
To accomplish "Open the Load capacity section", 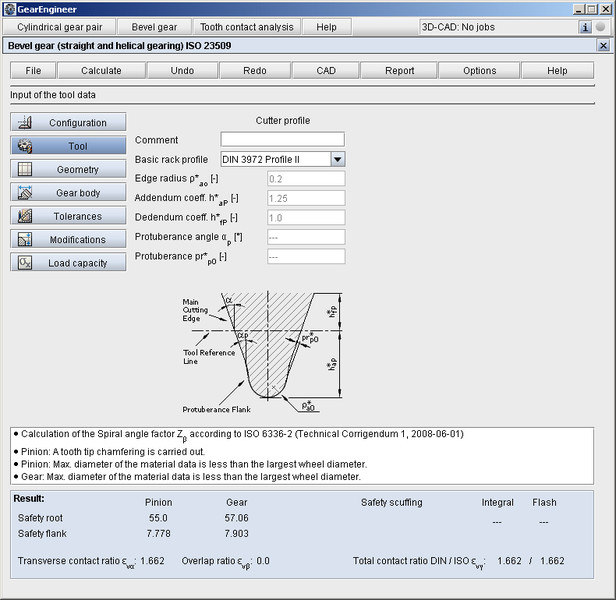I will click(69, 263).
